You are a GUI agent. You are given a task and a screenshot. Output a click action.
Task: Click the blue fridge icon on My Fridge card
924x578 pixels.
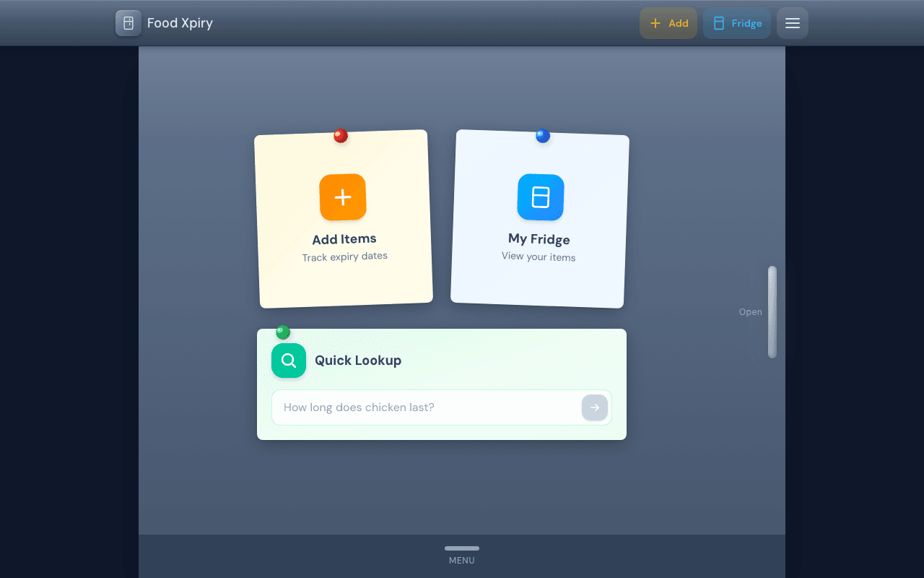pos(540,197)
